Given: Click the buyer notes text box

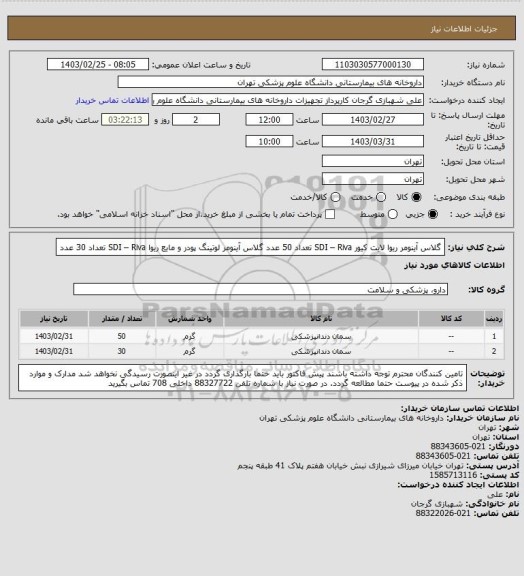Looking at the screenshot, I should 243,378.
